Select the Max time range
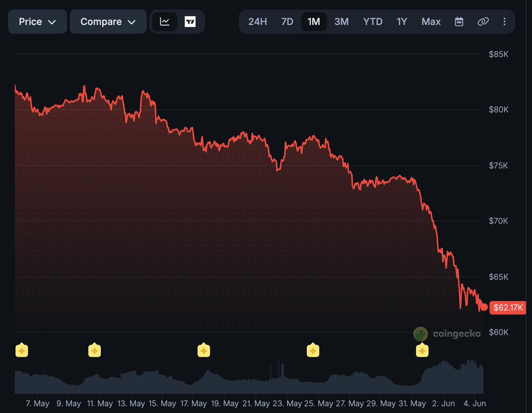This screenshot has height=413, width=532. (x=431, y=22)
